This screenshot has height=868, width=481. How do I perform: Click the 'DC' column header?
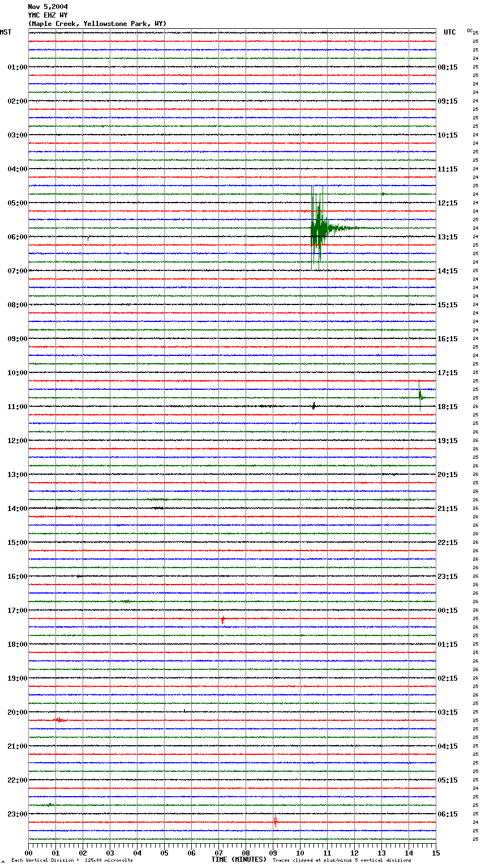470,31
